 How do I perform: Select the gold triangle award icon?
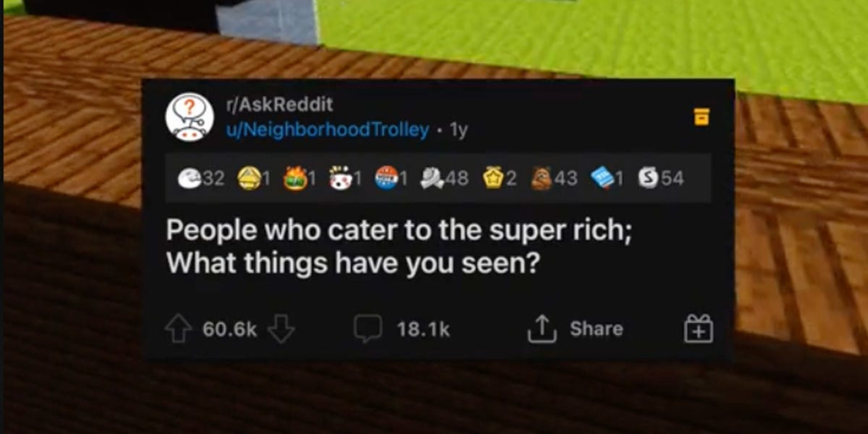coord(249,178)
